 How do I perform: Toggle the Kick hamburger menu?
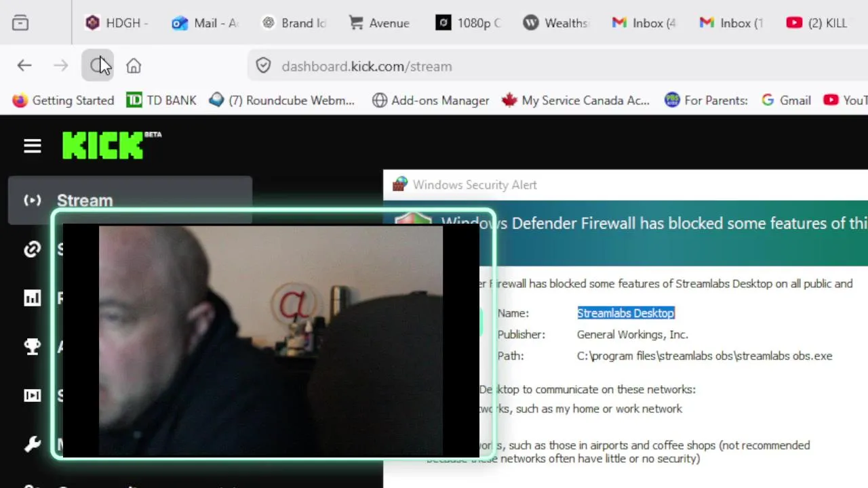33,146
